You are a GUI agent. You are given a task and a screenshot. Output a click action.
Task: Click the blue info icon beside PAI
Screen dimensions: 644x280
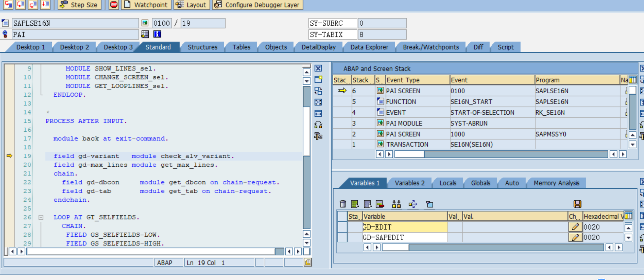[x=157, y=34]
